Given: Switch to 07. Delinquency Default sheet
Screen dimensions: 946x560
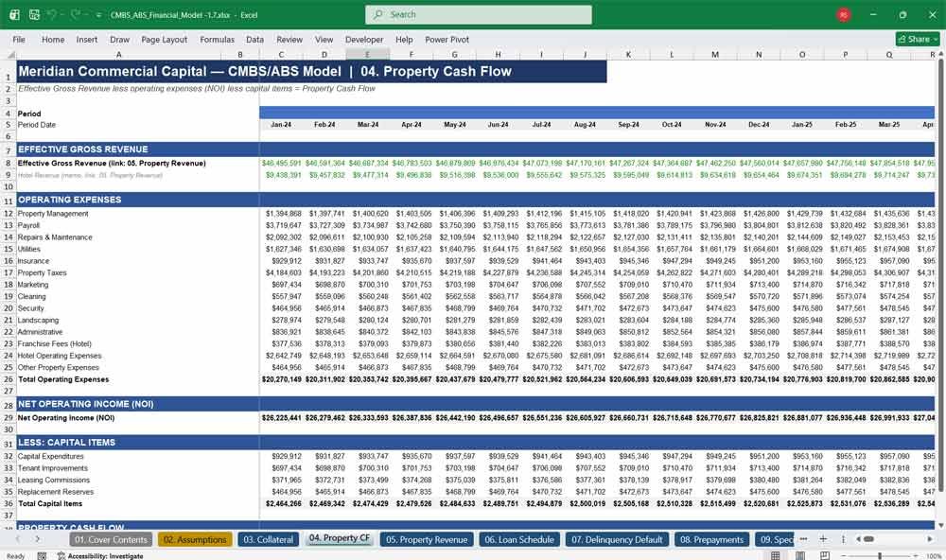Looking at the screenshot, I should [x=617, y=539].
